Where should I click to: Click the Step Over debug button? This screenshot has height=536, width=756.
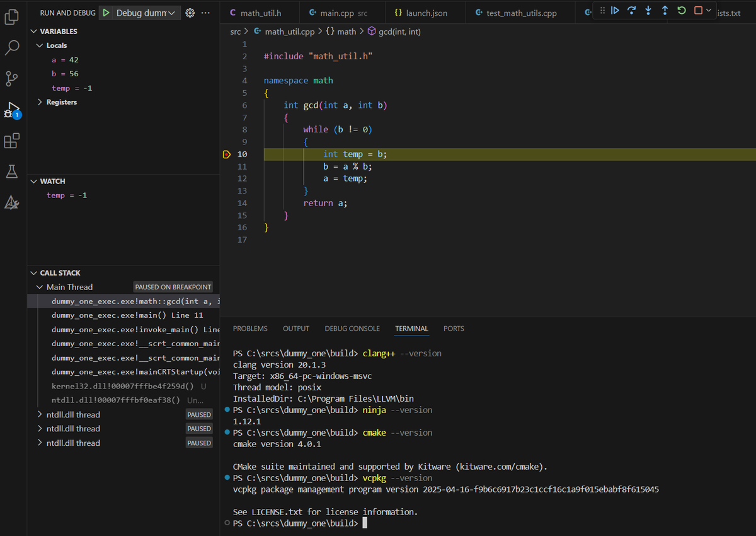click(x=632, y=11)
